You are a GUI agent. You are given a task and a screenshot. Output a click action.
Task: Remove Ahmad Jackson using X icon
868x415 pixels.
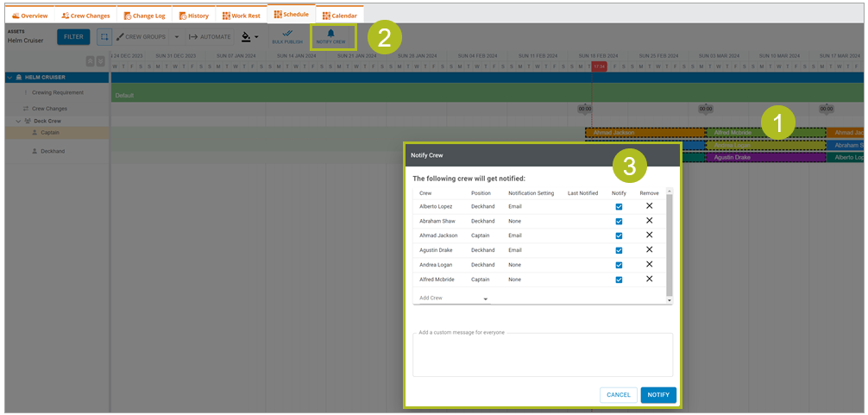tap(650, 235)
